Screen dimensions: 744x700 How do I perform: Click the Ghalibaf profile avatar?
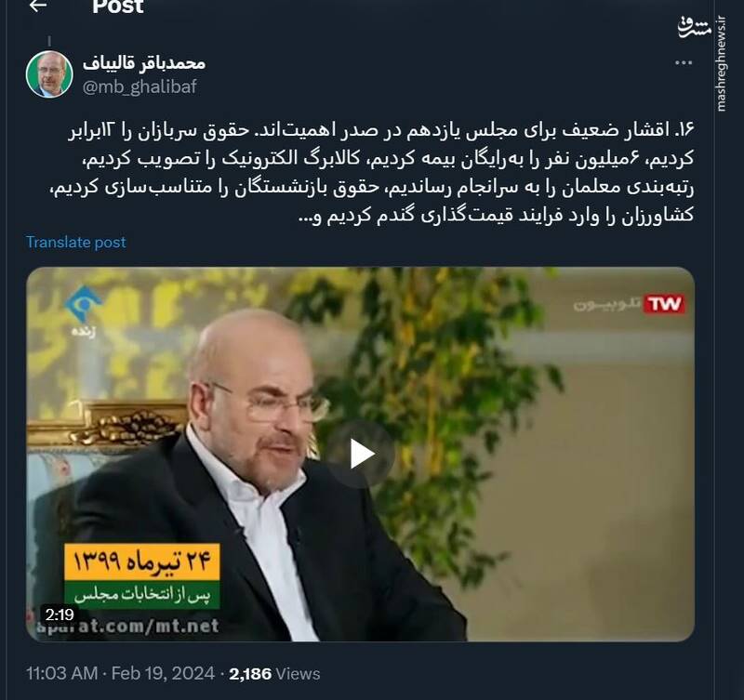(x=49, y=74)
